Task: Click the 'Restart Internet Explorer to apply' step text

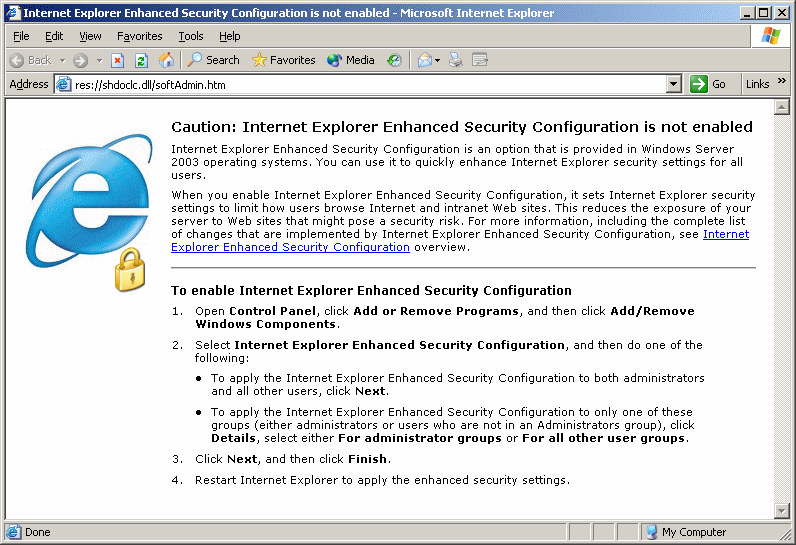Action: (x=382, y=480)
